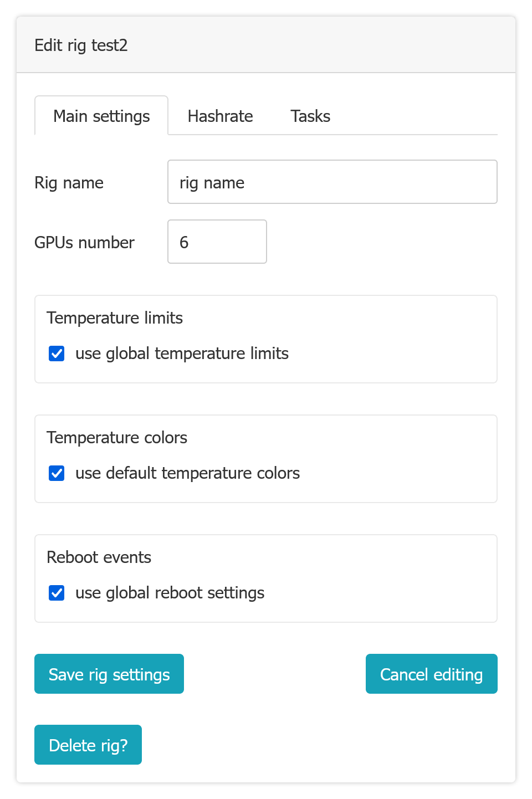
Task: Click Save rig settings button
Action: pyautogui.click(x=109, y=674)
